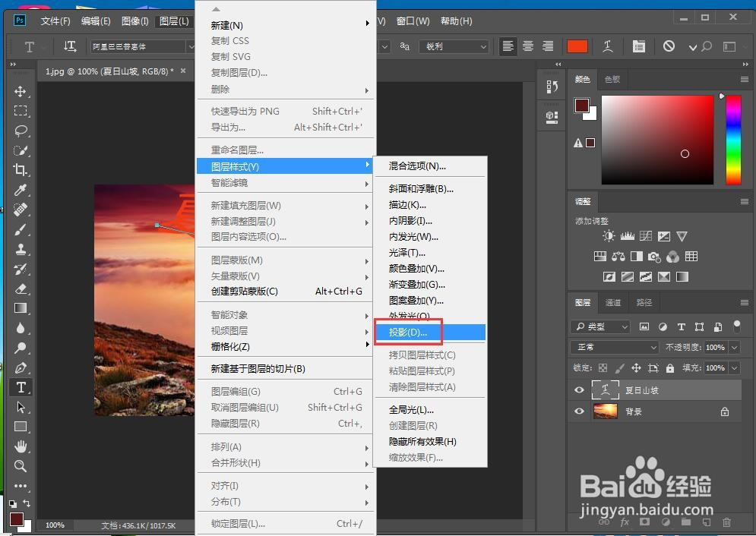Select the Eraser tool
756x536 pixels.
coord(21,288)
